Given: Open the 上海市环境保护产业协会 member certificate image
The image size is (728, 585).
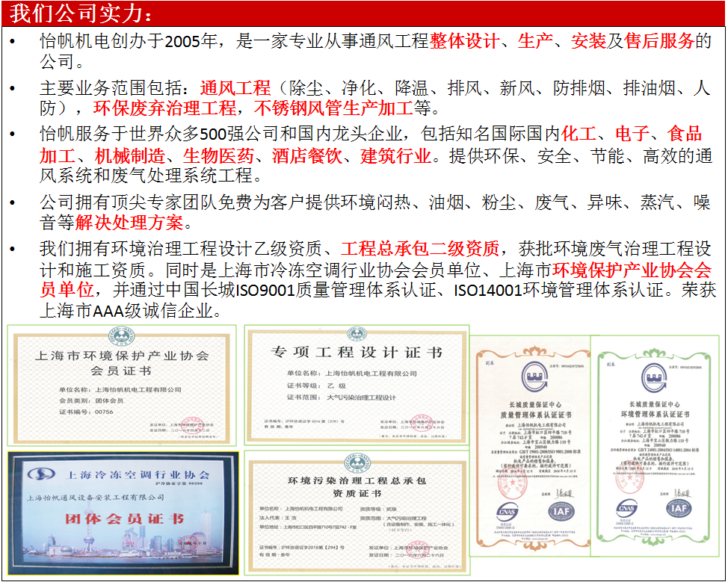Looking at the screenshot, I should [x=122, y=386].
